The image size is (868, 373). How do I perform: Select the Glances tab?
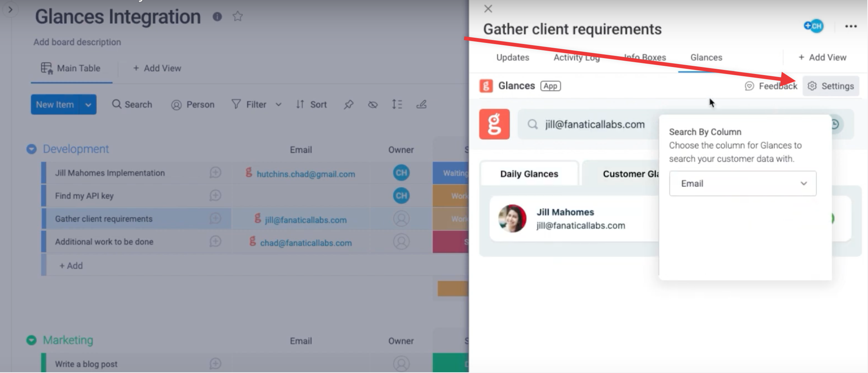click(706, 57)
